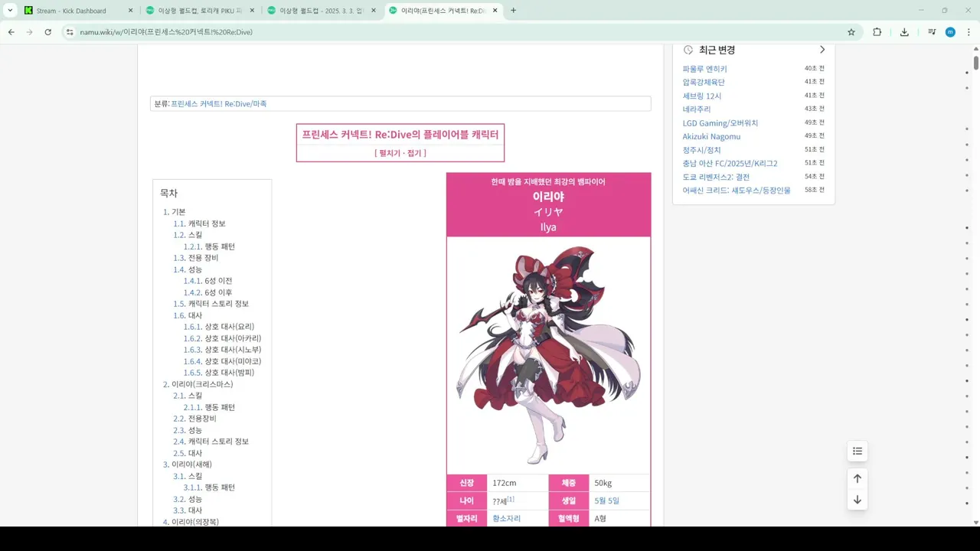Click the clock icon beside 최근 변경
Image resolution: width=980 pixels, height=551 pixels.
point(688,50)
